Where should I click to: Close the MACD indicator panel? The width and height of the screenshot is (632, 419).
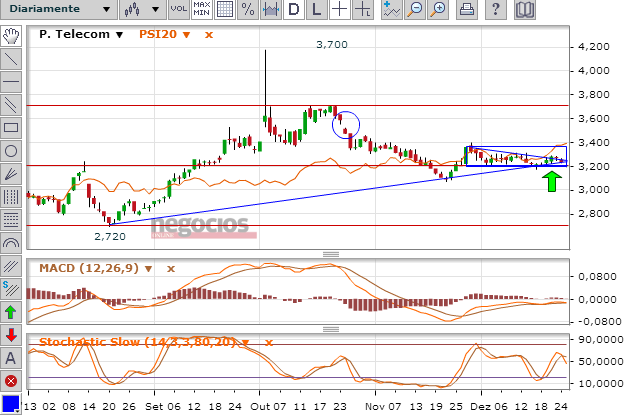pos(171,268)
